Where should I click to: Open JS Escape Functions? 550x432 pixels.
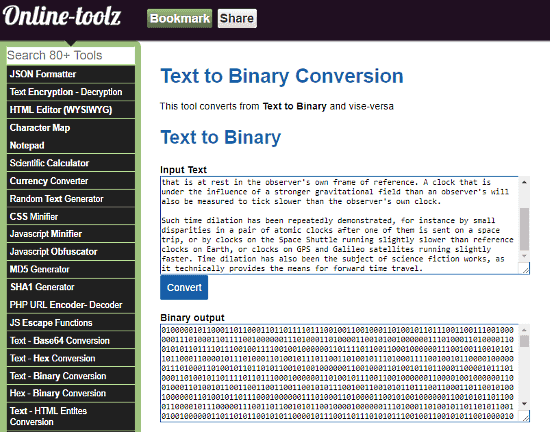click(x=71, y=323)
